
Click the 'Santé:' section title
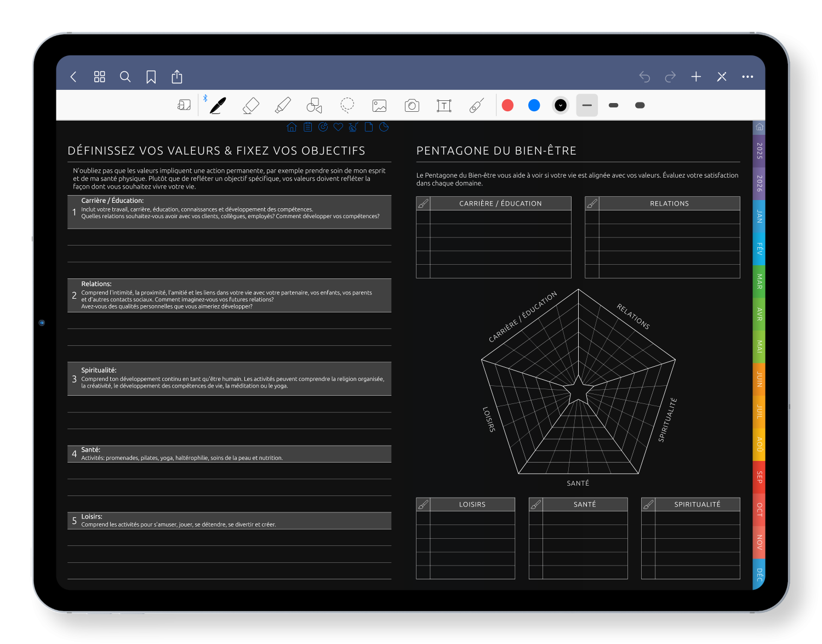90,450
